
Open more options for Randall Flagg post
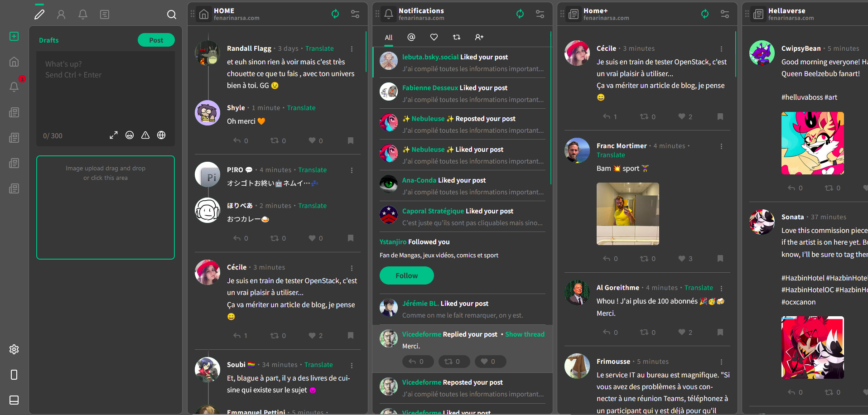click(352, 48)
